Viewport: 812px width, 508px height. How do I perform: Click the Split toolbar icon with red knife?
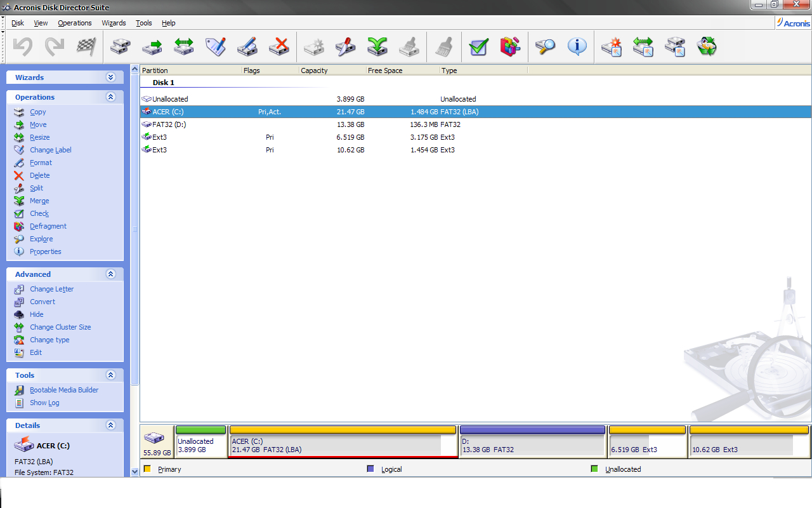(346, 46)
